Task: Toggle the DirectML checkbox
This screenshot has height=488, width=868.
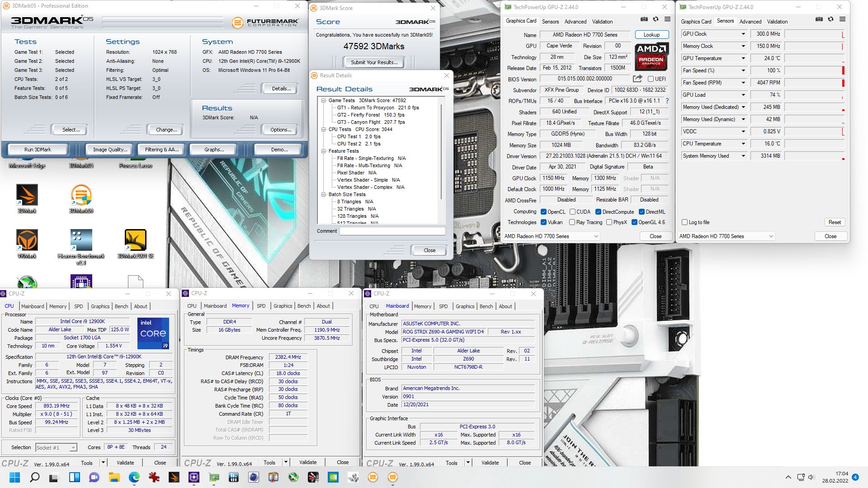Action: coord(642,212)
